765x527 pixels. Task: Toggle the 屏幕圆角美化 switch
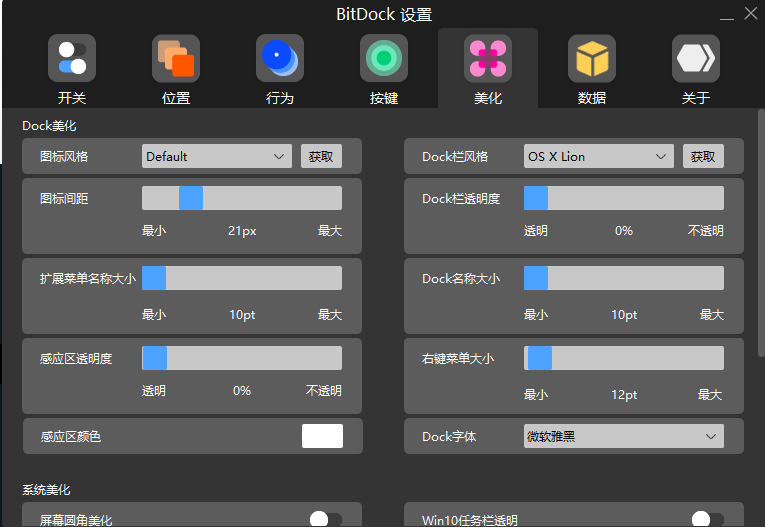[x=325, y=519]
